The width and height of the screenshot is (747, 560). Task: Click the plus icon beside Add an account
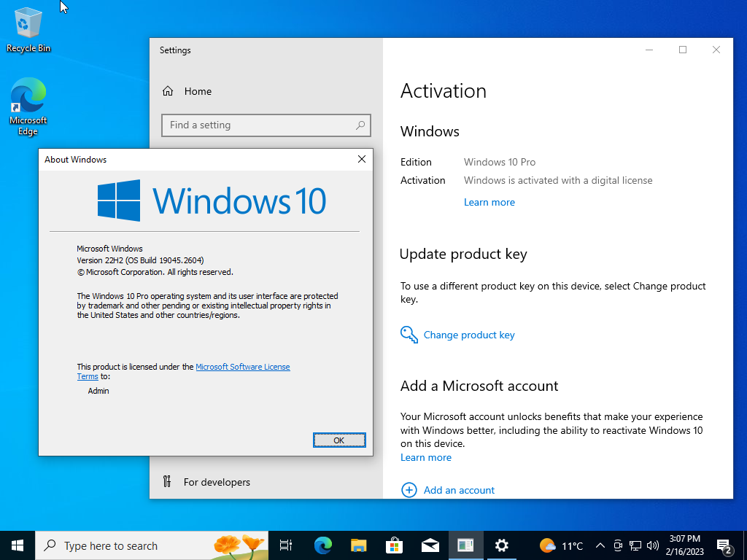pyautogui.click(x=409, y=490)
